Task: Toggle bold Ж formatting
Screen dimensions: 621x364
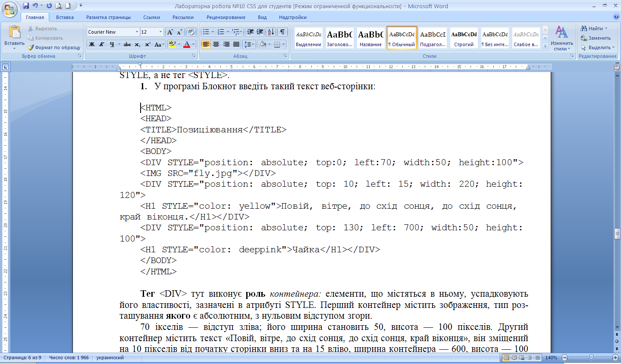Action: pos(92,44)
